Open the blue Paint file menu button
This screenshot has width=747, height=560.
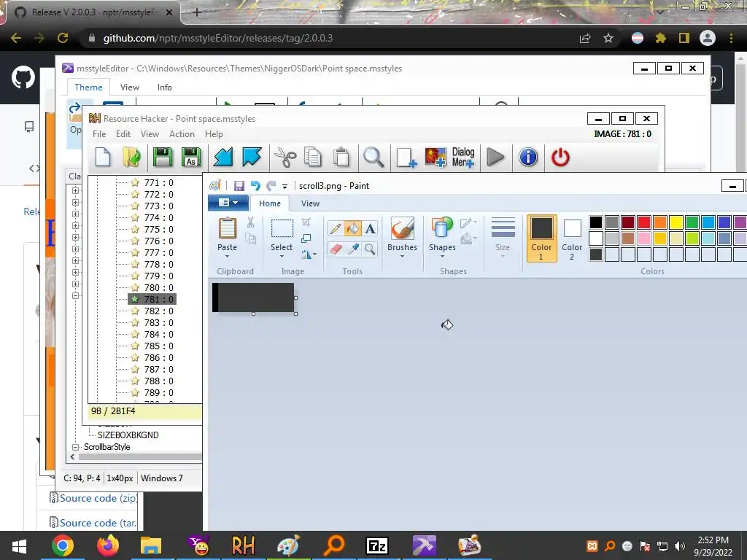(228, 203)
